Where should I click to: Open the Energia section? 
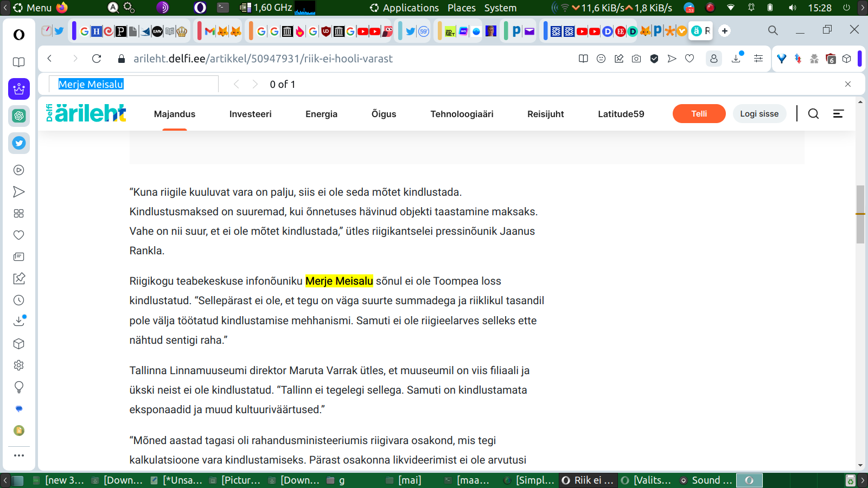point(322,114)
